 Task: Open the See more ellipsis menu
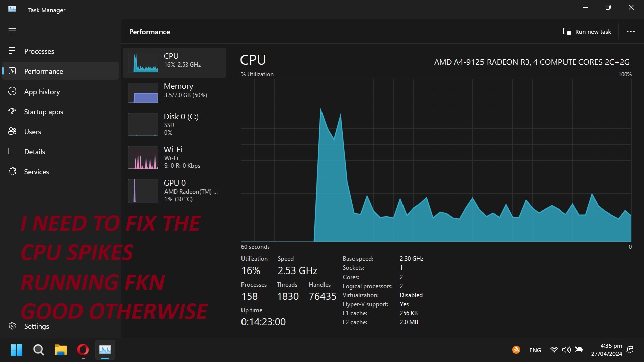point(630,31)
